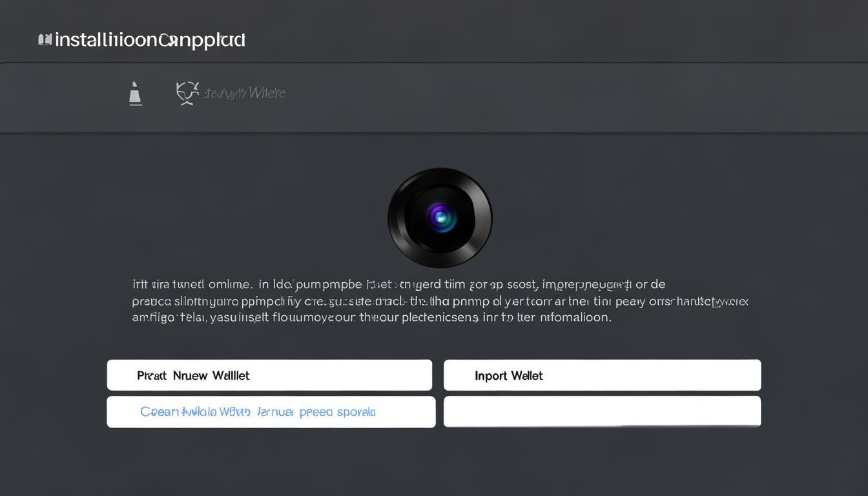Click the fox head logo icon
Viewport: 868px width, 496px height.
pos(187,93)
